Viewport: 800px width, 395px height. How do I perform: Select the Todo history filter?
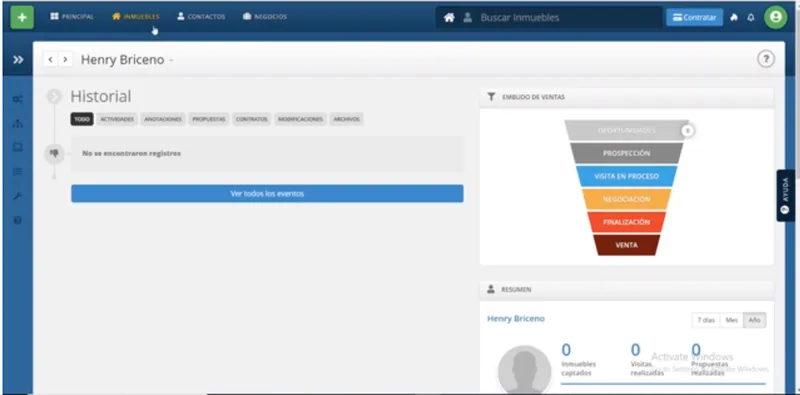(82, 119)
